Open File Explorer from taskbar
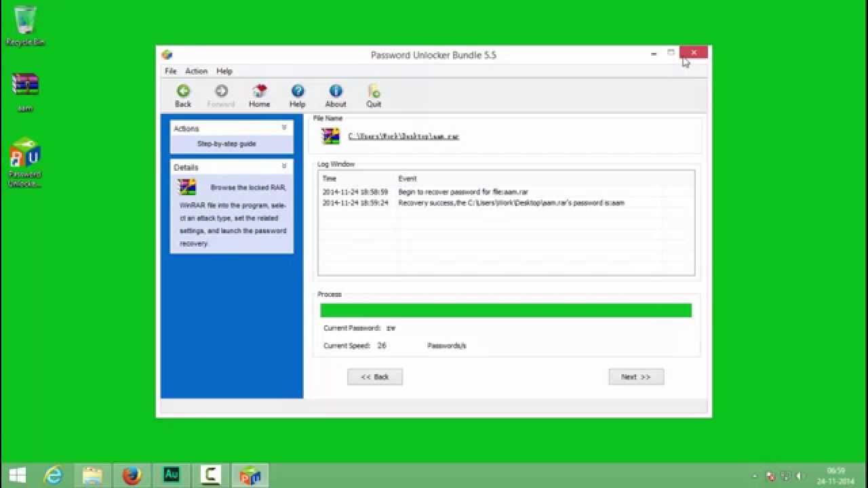The height and width of the screenshot is (488, 868). [x=92, y=475]
